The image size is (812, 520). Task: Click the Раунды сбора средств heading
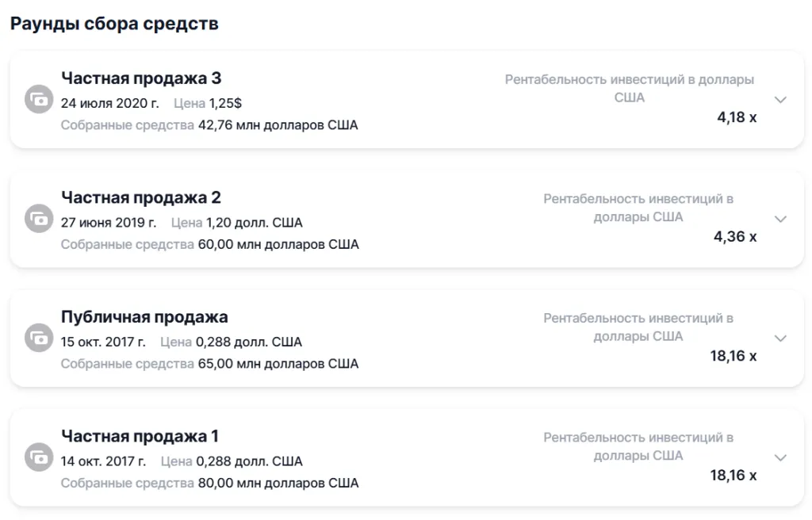point(114,24)
